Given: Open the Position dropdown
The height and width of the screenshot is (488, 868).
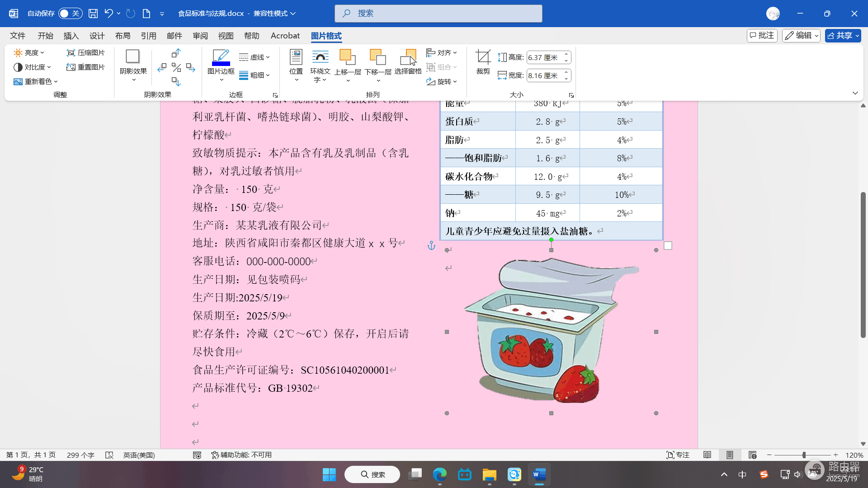Looking at the screenshot, I should pos(296,66).
